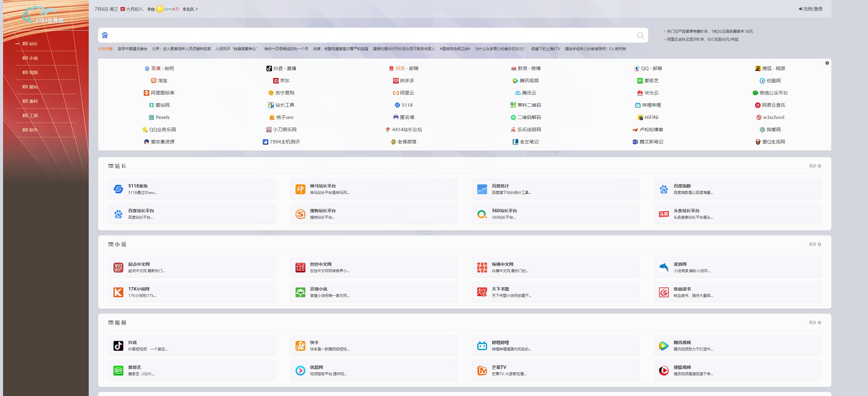868x396 pixels.
Task: Open the 哔哩哔哩 card icon in 视频 section
Action: coord(482,346)
